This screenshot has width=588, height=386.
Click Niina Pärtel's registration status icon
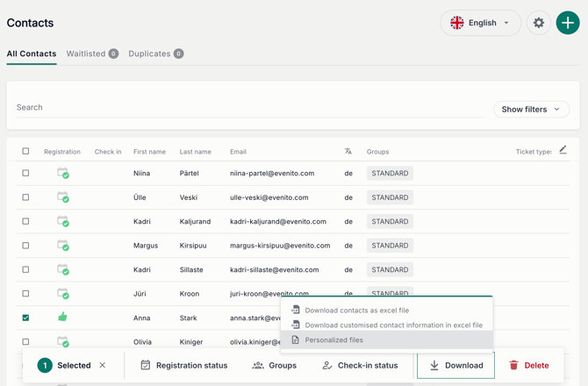coord(62,173)
